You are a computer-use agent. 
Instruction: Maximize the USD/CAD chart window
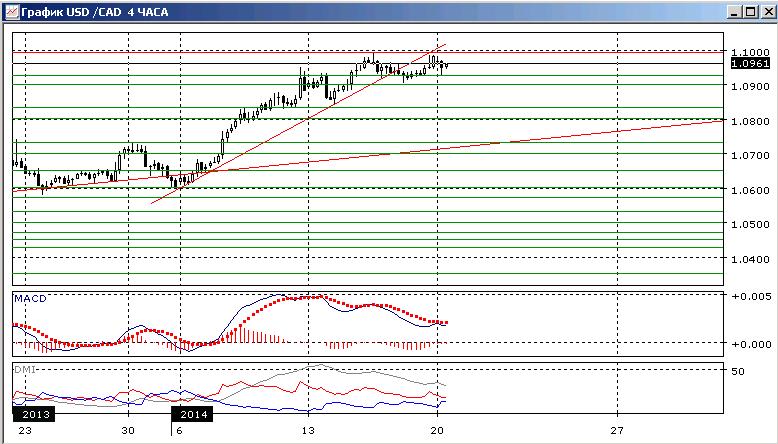[751, 12]
